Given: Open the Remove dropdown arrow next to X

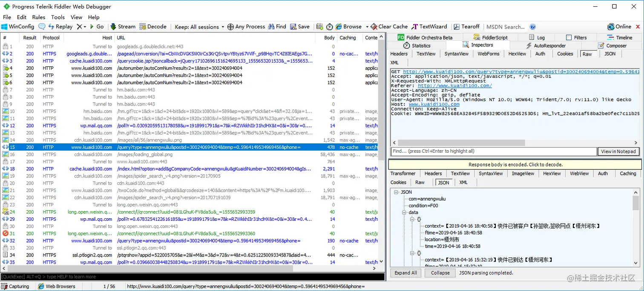Looking at the screenshot, I should [85, 27].
